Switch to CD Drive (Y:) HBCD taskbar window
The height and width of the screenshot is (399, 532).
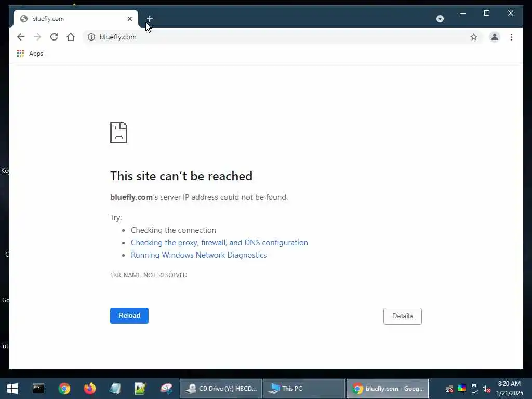[221, 389]
